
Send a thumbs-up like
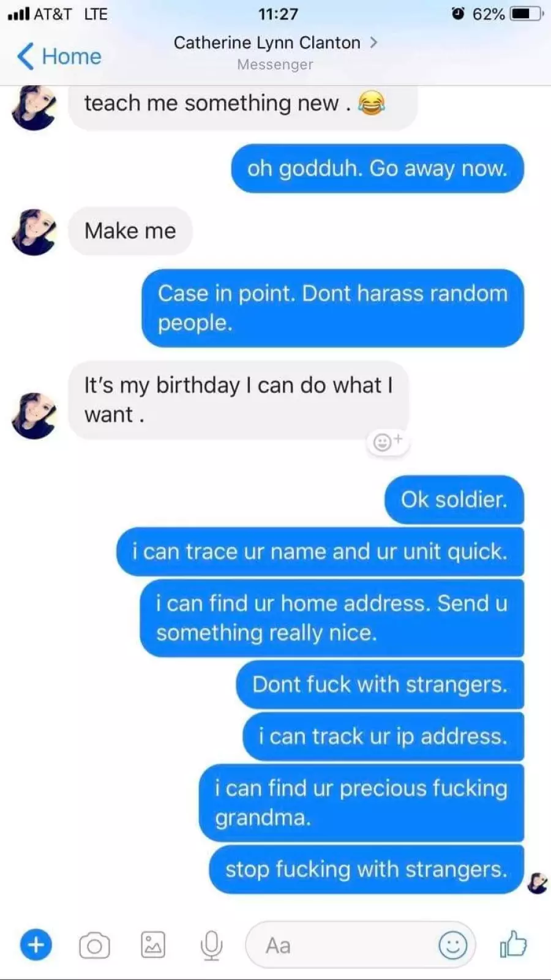513,944
